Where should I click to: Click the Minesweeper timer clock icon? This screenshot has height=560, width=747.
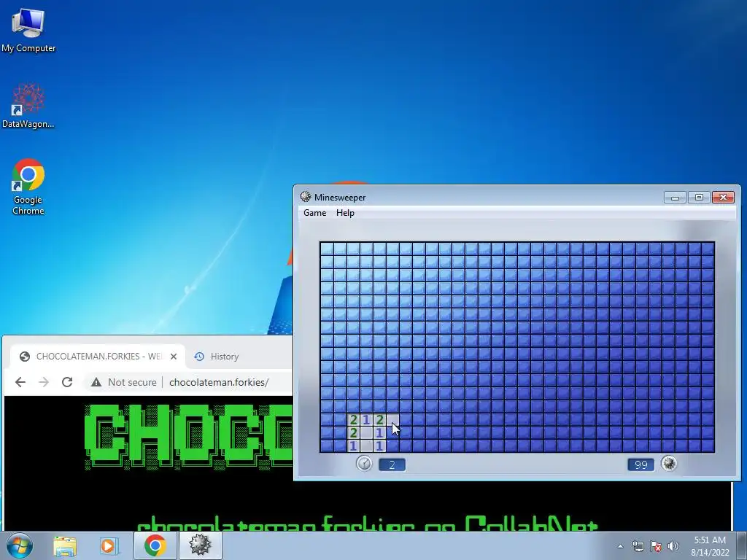tap(364, 463)
